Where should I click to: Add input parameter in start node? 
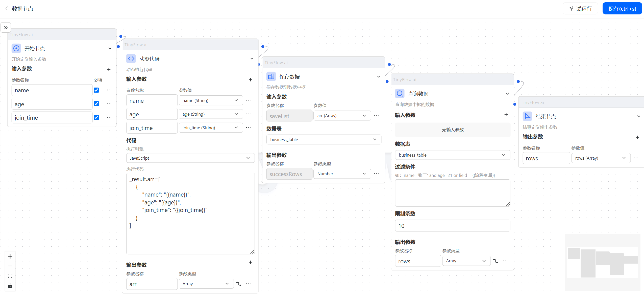tap(109, 69)
